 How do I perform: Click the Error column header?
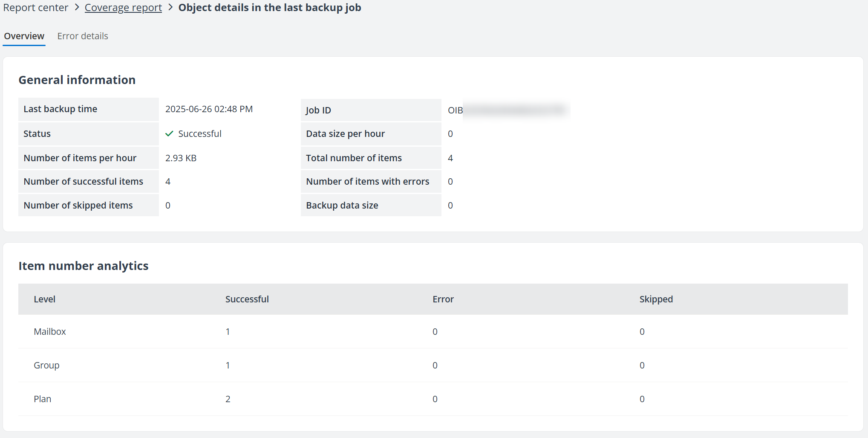(x=443, y=299)
